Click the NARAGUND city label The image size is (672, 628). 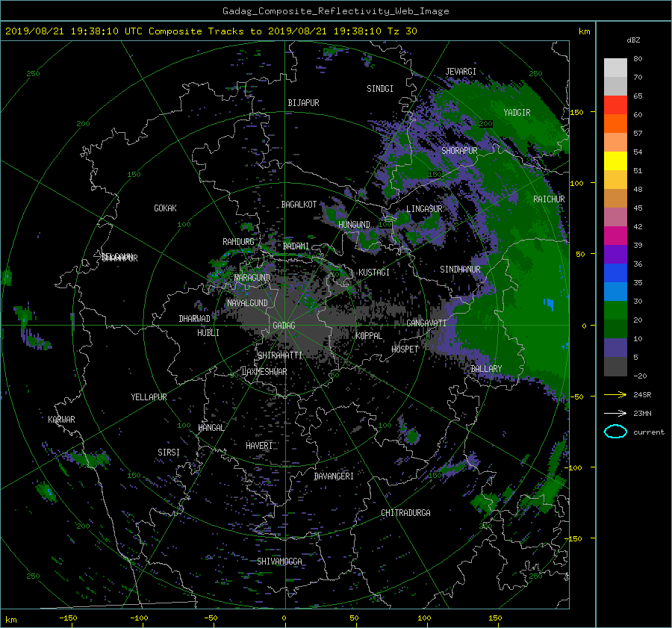[x=252, y=278]
